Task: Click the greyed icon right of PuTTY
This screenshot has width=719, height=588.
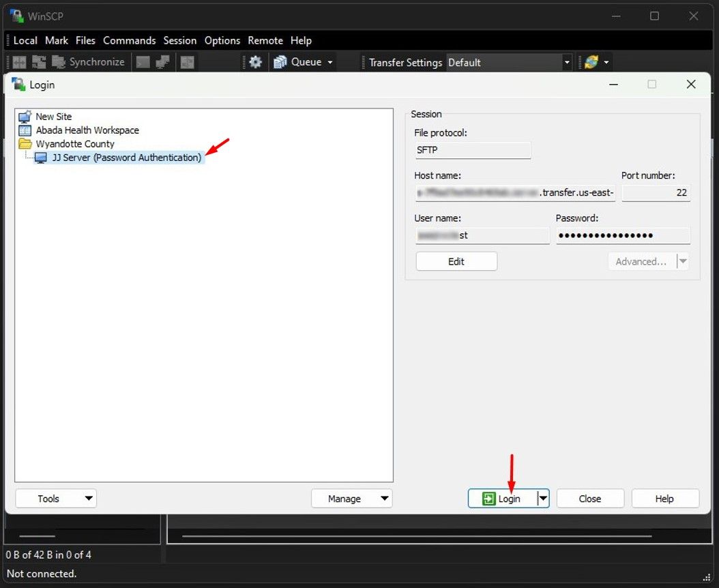Action: [187, 62]
